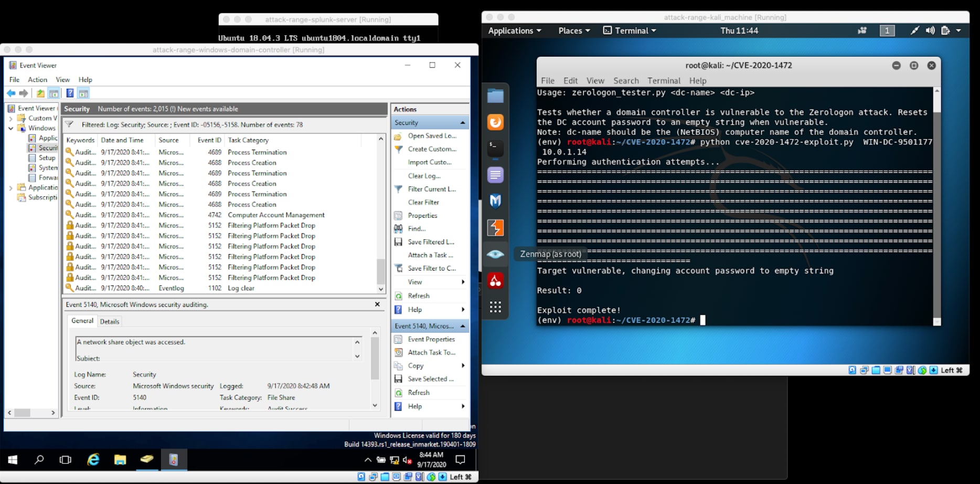The height and width of the screenshot is (484, 980).
Task: Open Applications menu in Kali top bar
Action: coord(515,30)
